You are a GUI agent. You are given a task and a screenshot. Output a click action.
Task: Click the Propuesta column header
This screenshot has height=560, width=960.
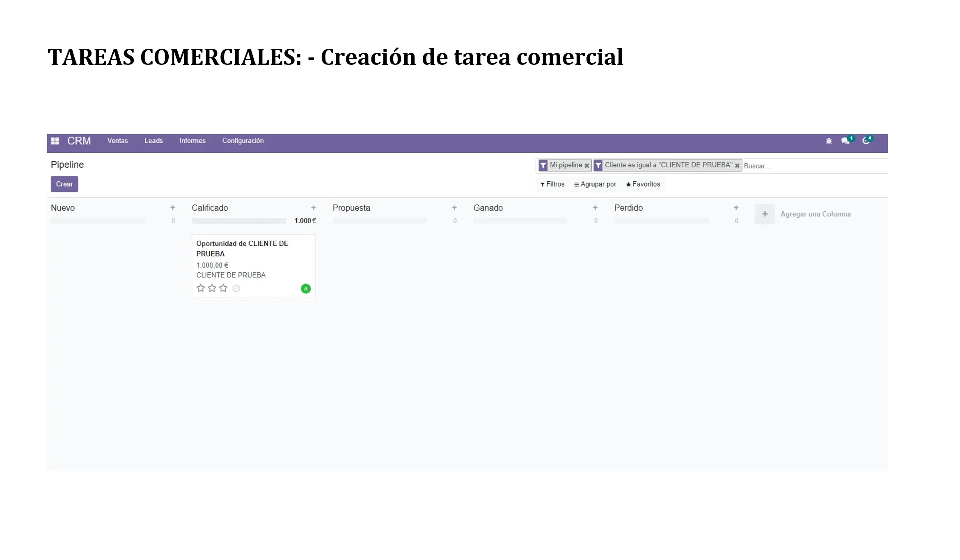point(351,208)
